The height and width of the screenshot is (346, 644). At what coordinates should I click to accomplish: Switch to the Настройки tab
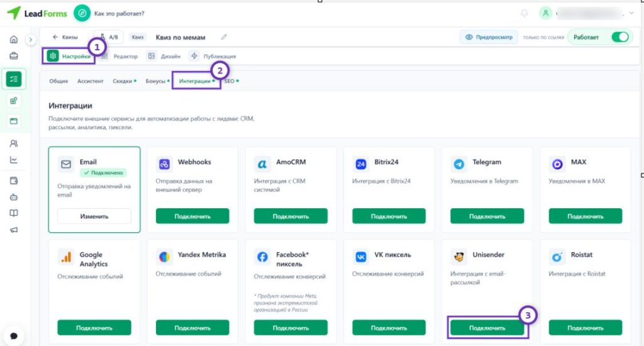[69, 56]
